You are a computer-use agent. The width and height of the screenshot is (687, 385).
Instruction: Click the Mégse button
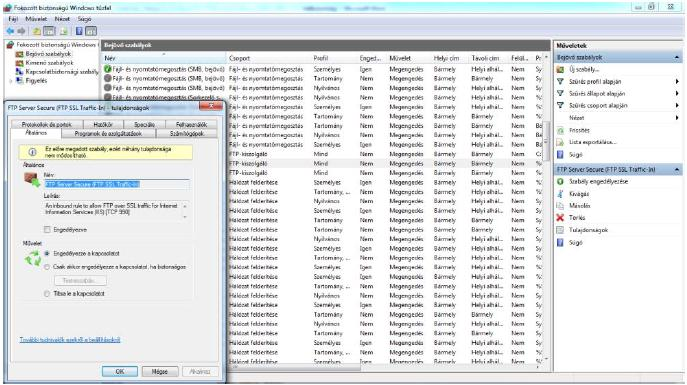click(x=160, y=371)
